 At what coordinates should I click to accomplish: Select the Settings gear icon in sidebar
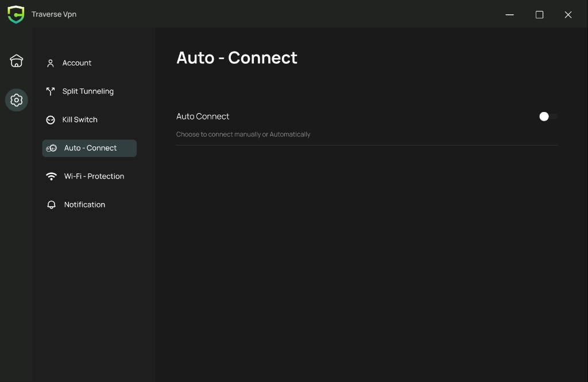coord(16,100)
